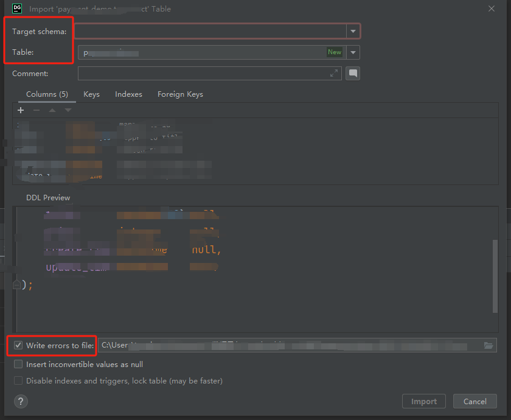The width and height of the screenshot is (511, 420).
Task: Open the Target schema dropdown arrow
Action: [x=353, y=31]
